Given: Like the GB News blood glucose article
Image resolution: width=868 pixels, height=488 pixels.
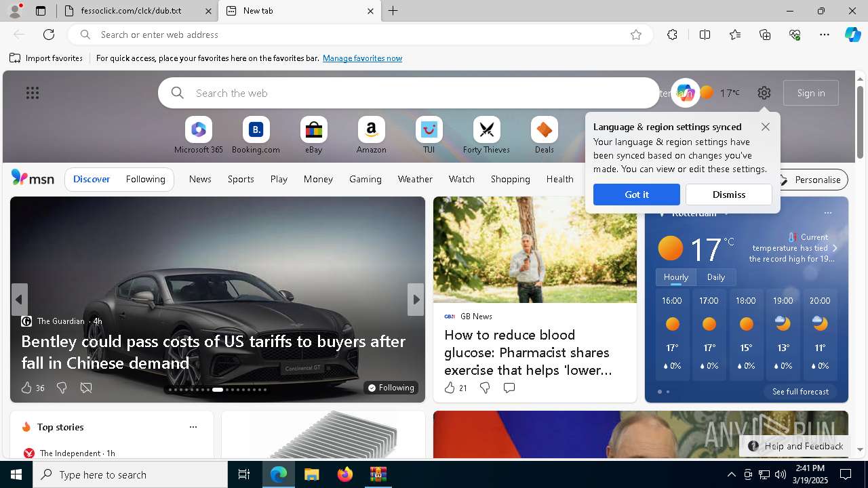Looking at the screenshot, I should coord(449,388).
